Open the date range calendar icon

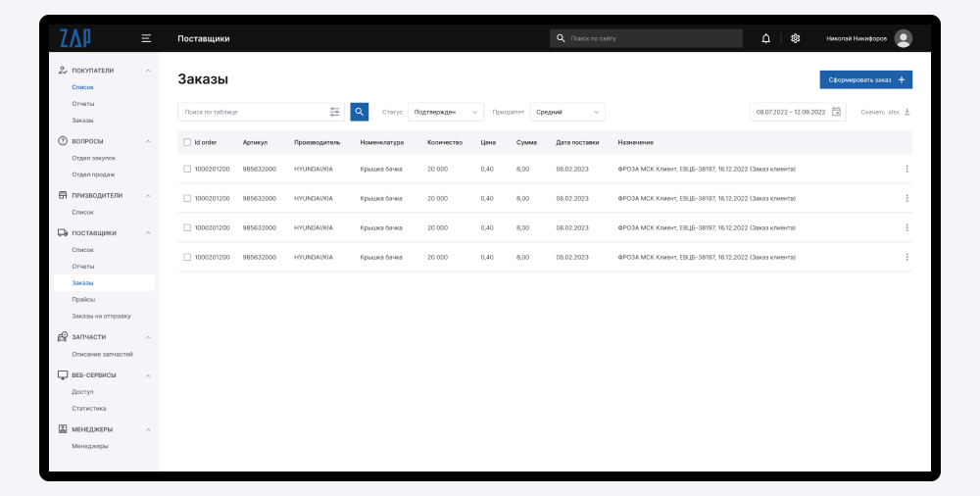click(836, 112)
